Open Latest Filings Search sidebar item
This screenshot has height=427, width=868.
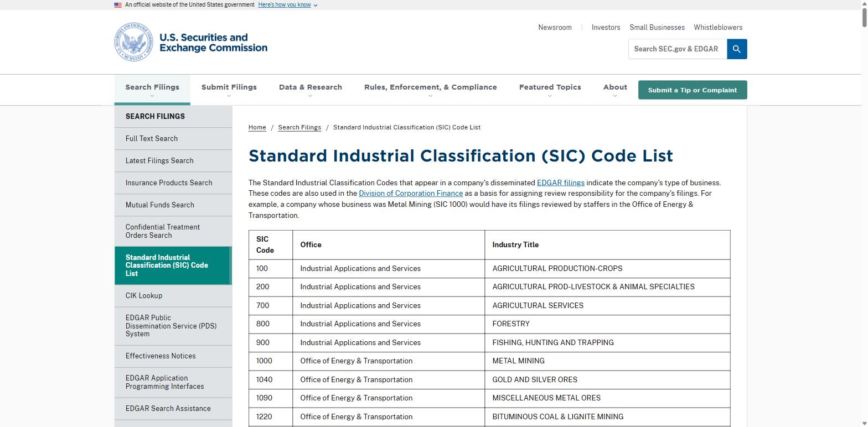click(173, 161)
